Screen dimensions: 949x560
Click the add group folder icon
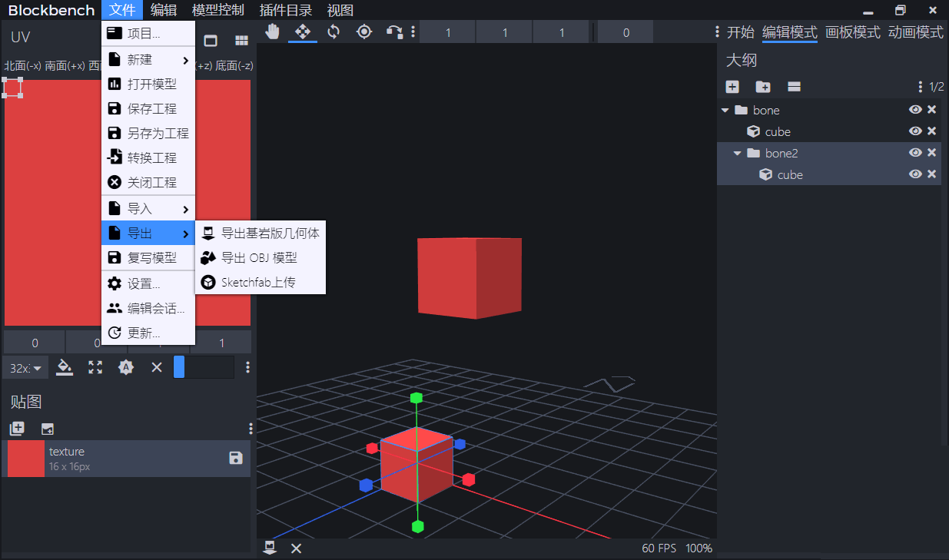coord(763,87)
